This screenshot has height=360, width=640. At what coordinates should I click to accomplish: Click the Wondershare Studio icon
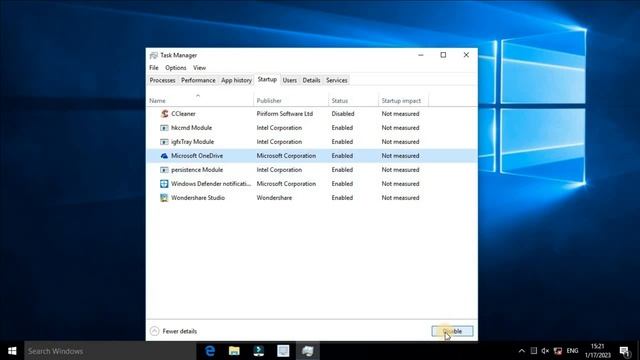click(164, 198)
